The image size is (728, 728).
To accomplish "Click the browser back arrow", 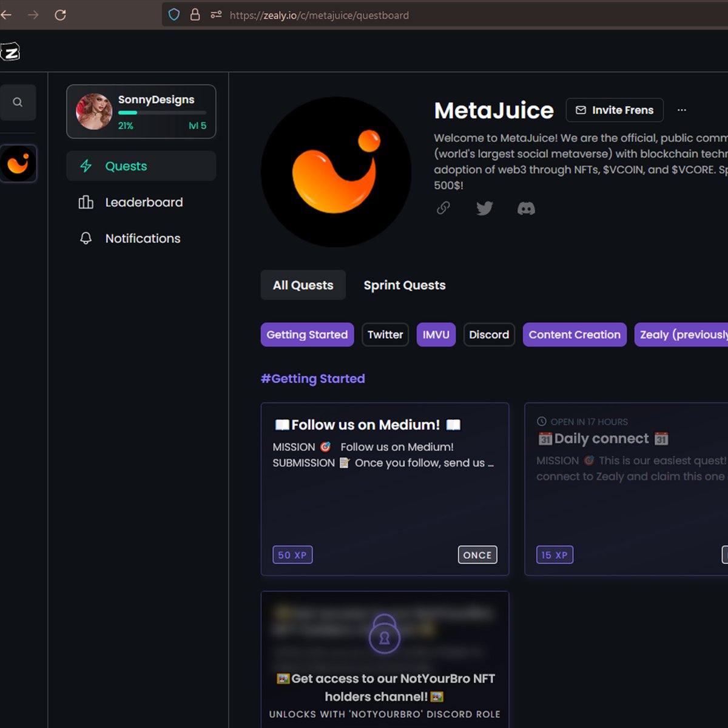I will tap(6, 15).
